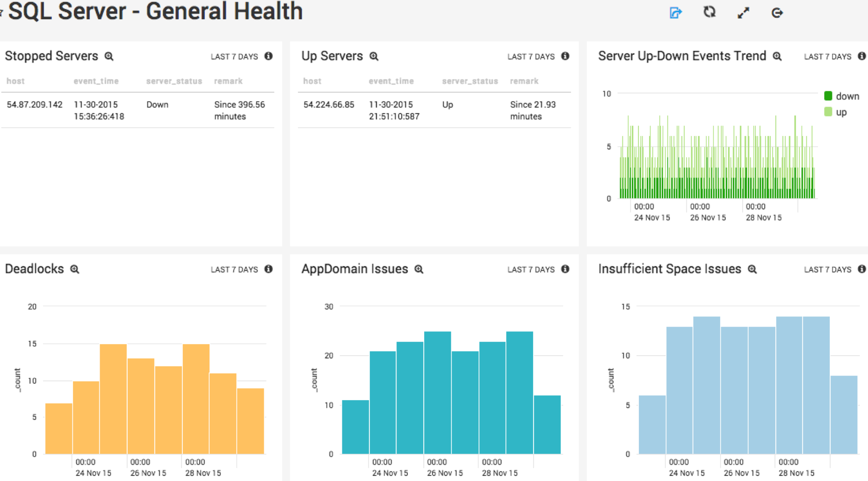Select the 'down' legend label
868x481 pixels.
[x=847, y=96]
